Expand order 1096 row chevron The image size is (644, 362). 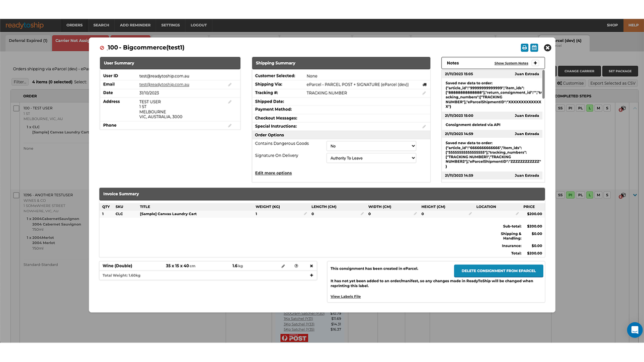(x=635, y=195)
